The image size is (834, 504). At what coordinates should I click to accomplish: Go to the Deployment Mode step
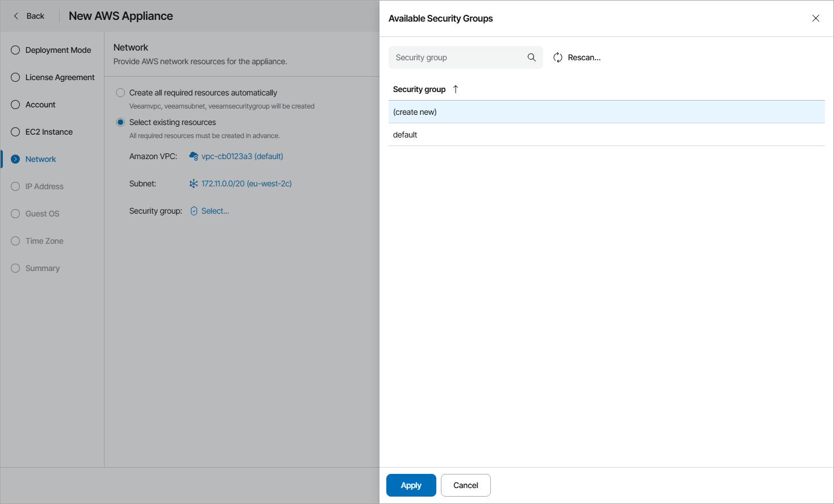click(x=58, y=50)
